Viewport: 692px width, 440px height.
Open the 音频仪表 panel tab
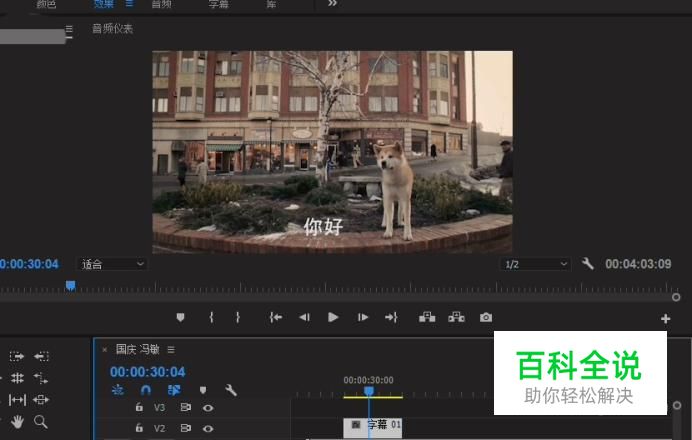113,29
